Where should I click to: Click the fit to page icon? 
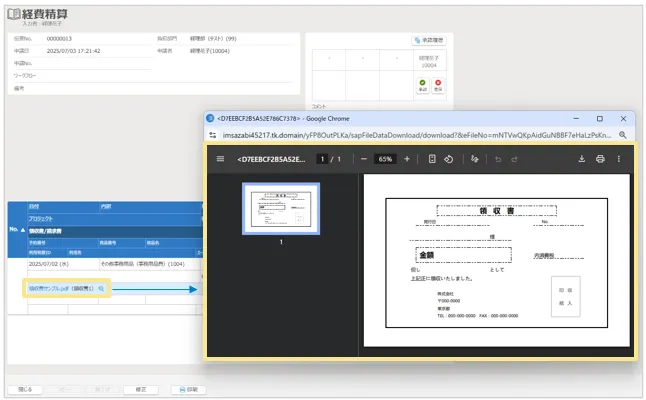432,159
